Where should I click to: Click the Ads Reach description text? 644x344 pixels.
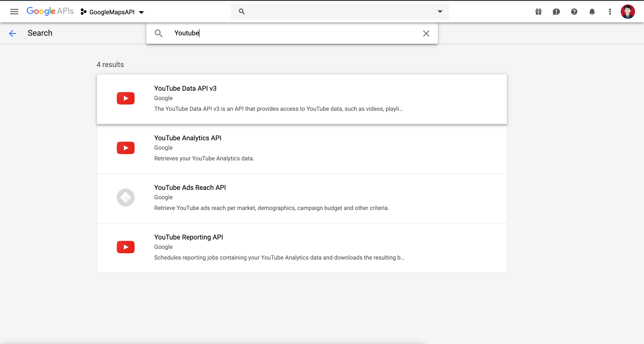[271, 208]
